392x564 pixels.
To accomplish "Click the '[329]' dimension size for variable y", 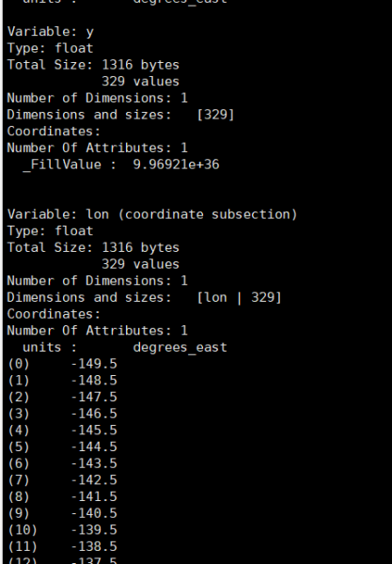I will pos(216,115).
